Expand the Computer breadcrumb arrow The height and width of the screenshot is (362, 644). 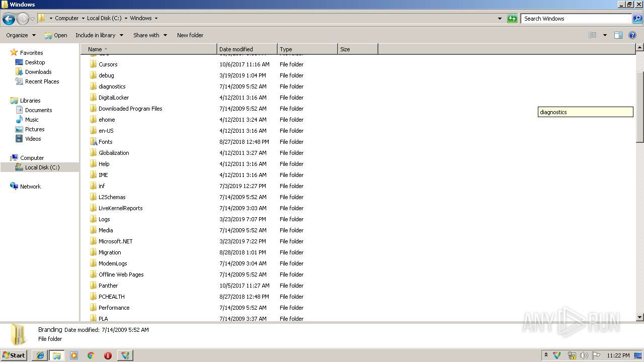[83, 18]
